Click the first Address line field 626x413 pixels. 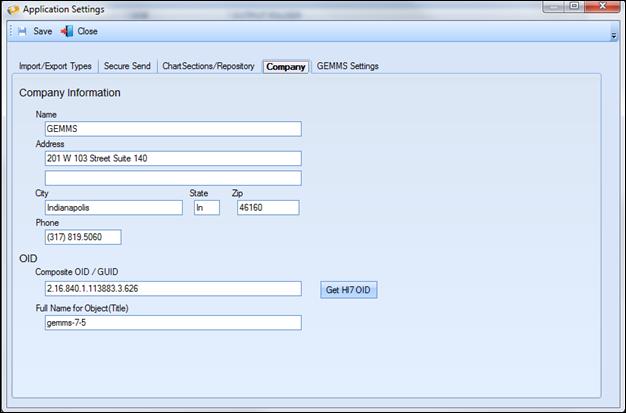[172, 158]
